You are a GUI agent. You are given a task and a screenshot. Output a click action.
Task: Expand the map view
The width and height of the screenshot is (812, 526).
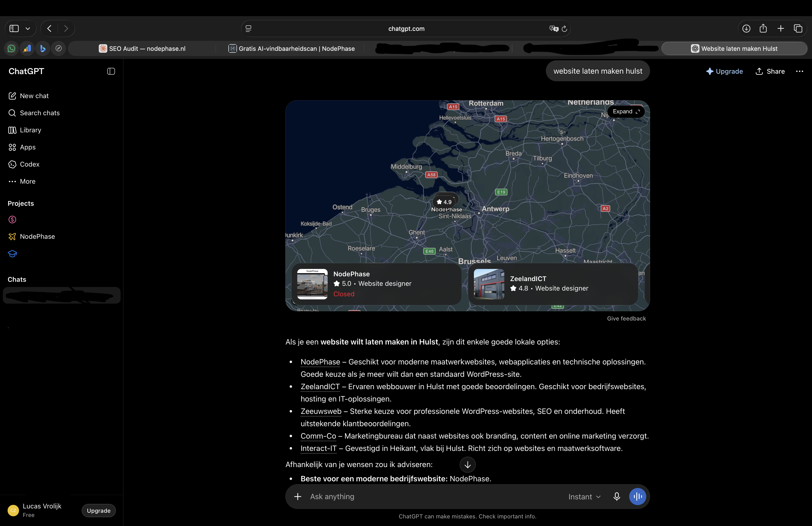[626, 112]
